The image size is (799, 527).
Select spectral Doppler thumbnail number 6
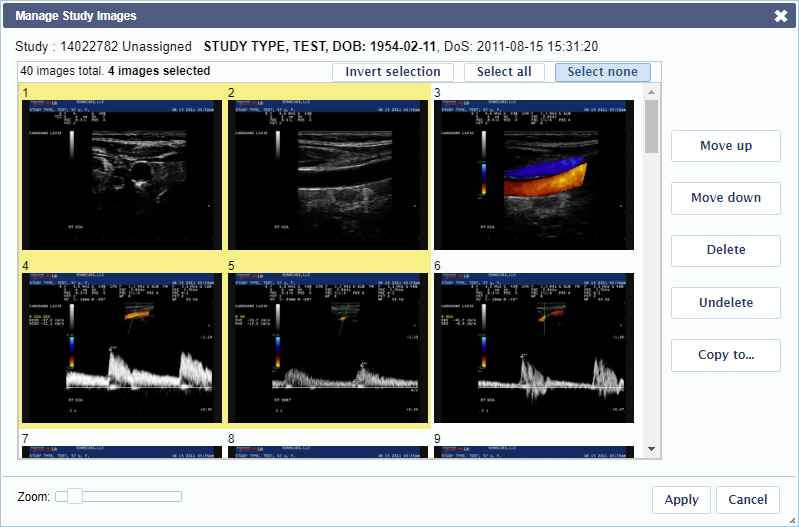(x=534, y=348)
